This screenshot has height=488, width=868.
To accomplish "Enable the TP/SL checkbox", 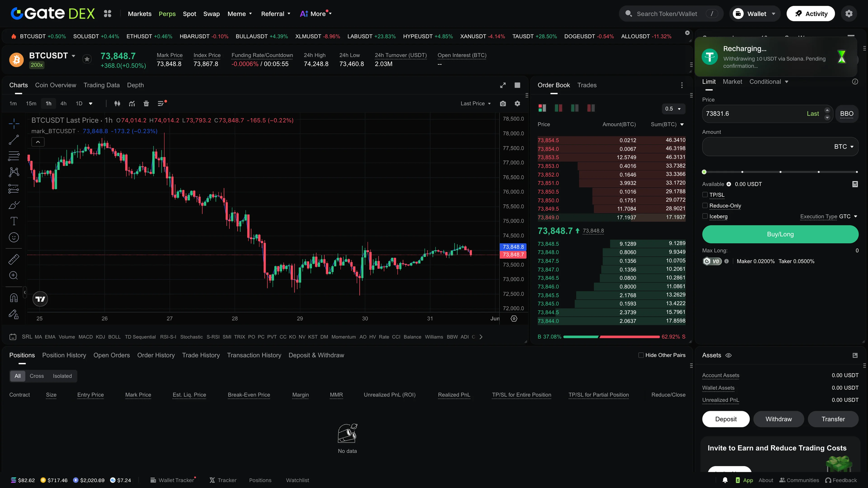I will click(705, 195).
